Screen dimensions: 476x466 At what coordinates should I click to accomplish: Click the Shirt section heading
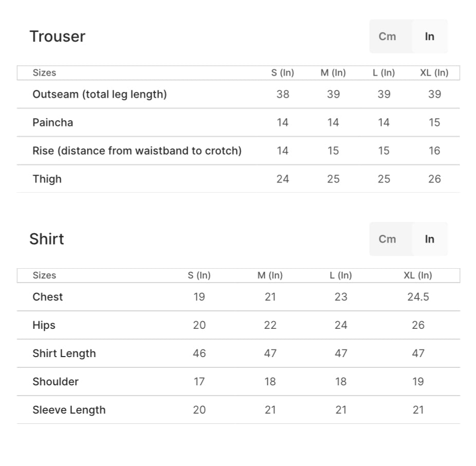pyautogui.click(x=47, y=239)
